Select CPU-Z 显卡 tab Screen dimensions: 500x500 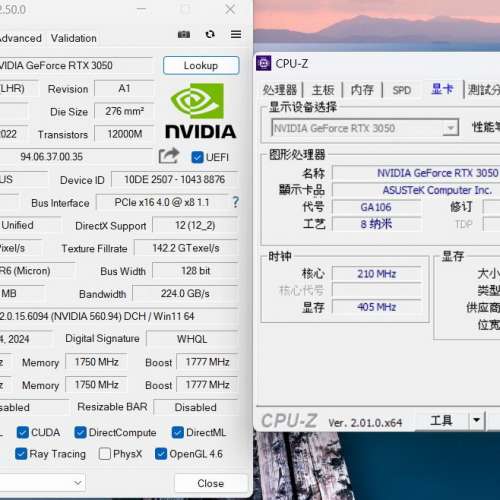(x=442, y=89)
